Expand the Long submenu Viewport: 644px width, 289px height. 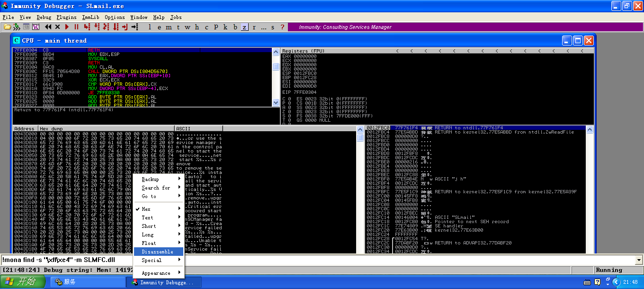159,235
